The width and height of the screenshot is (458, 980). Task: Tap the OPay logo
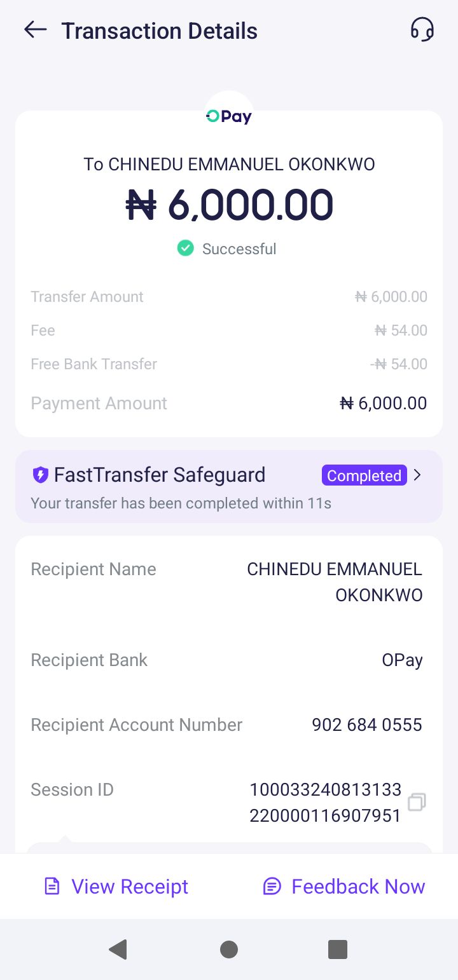(229, 116)
